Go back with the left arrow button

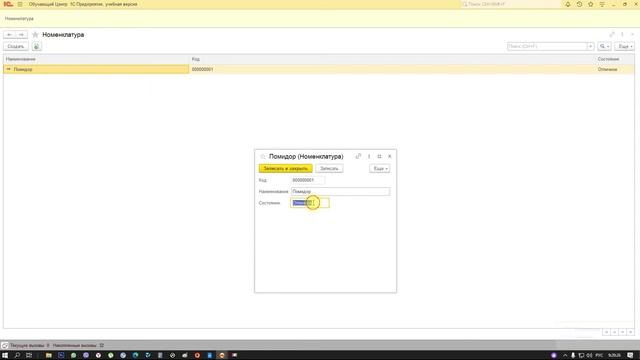(9, 35)
